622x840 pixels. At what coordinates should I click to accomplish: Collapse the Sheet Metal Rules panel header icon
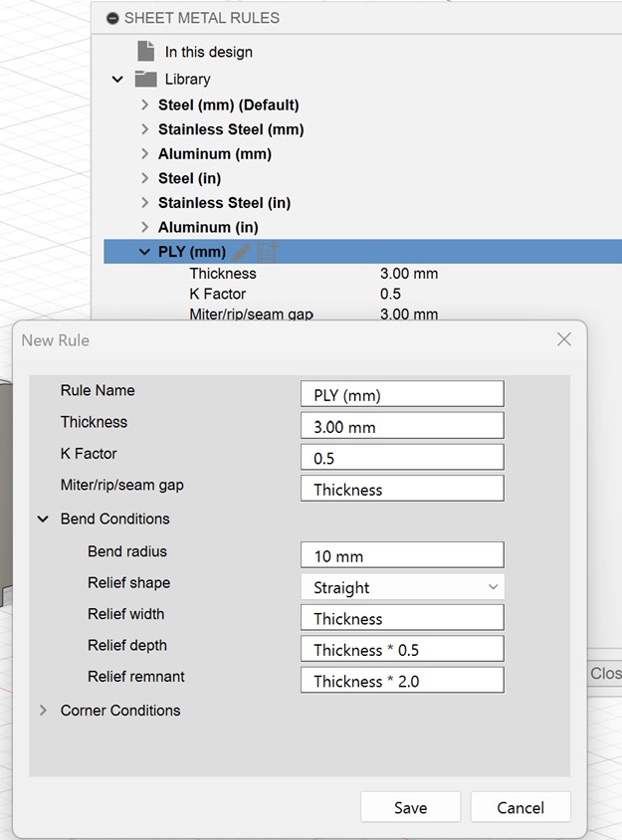click(112, 18)
